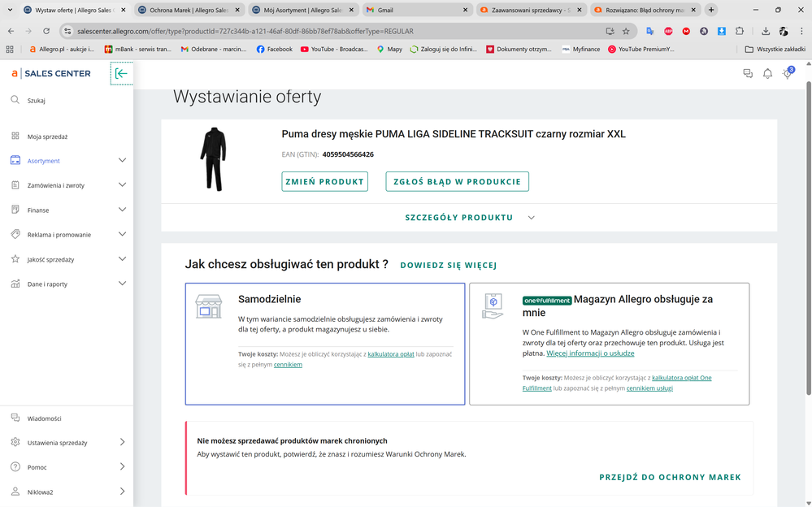Open the Allegro.pl bookmark
The height and width of the screenshot is (507, 812).
pyautogui.click(x=62, y=50)
